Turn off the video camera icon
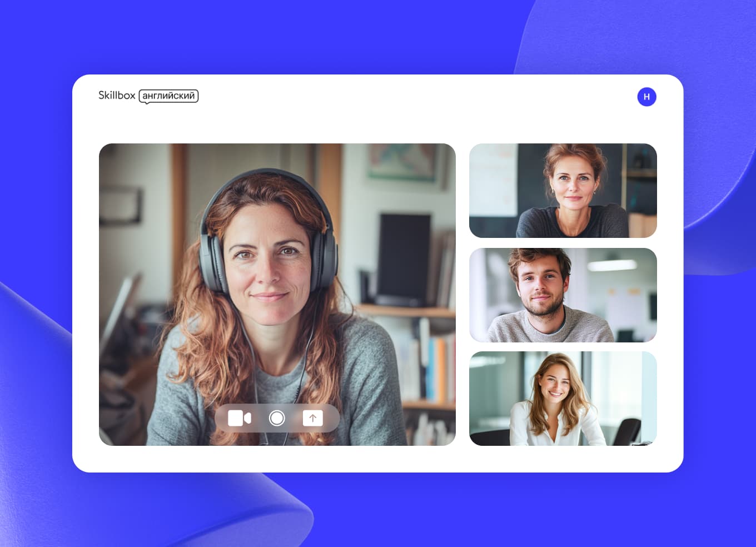756x547 pixels. click(240, 418)
